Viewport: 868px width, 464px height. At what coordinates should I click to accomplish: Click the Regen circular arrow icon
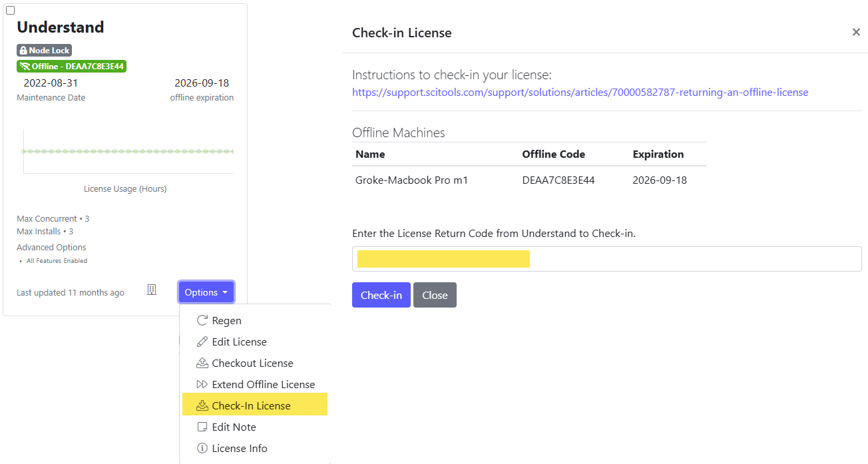(x=202, y=320)
